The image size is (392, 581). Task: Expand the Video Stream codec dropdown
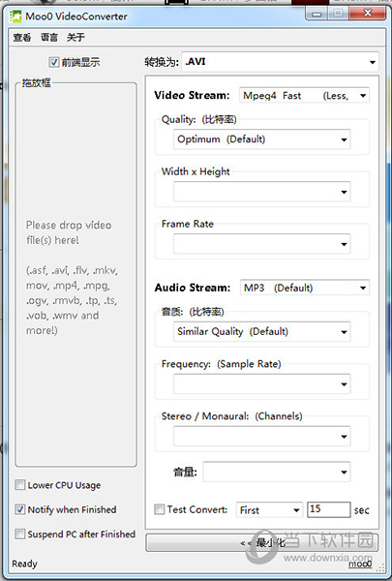pyautogui.click(x=304, y=96)
